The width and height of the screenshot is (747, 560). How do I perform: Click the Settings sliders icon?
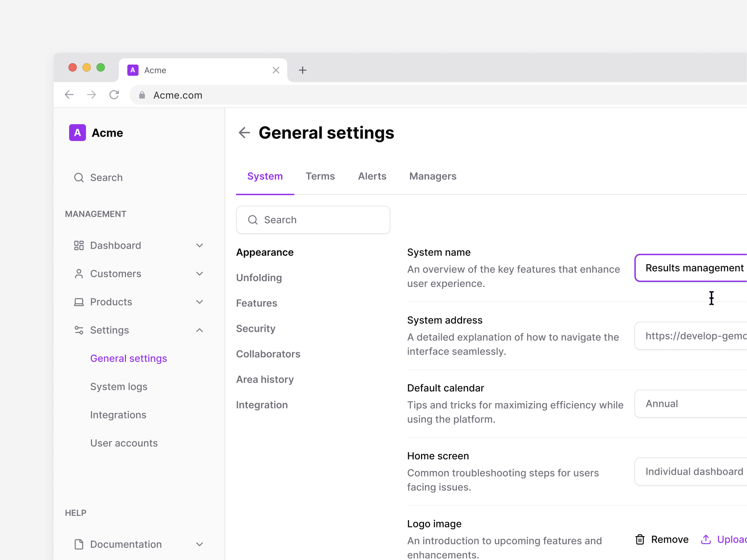(79, 330)
